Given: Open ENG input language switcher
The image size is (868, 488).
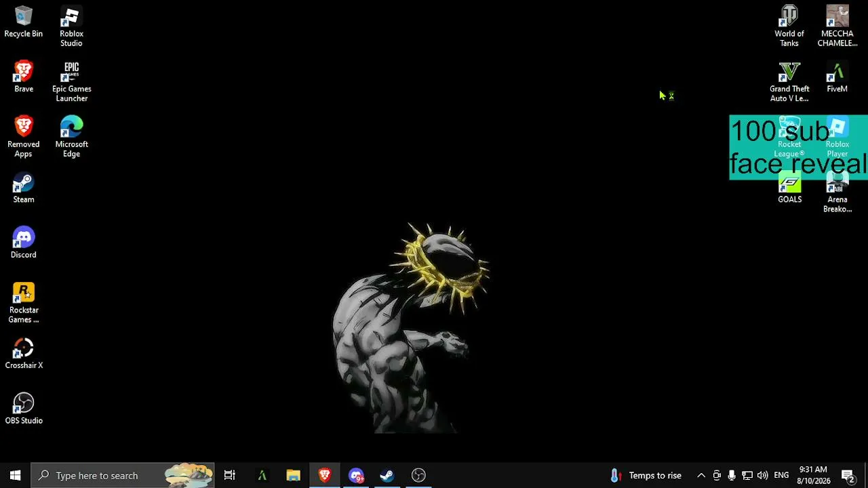Looking at the screenshot, I should point(781,475).
